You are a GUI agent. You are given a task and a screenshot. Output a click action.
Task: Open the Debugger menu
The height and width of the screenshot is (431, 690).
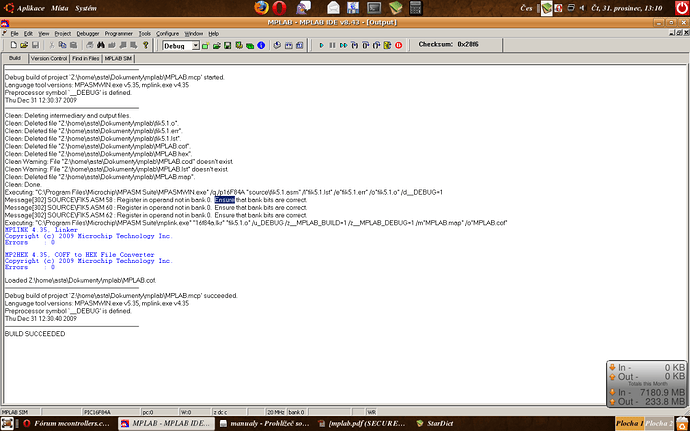click(88, 33)
